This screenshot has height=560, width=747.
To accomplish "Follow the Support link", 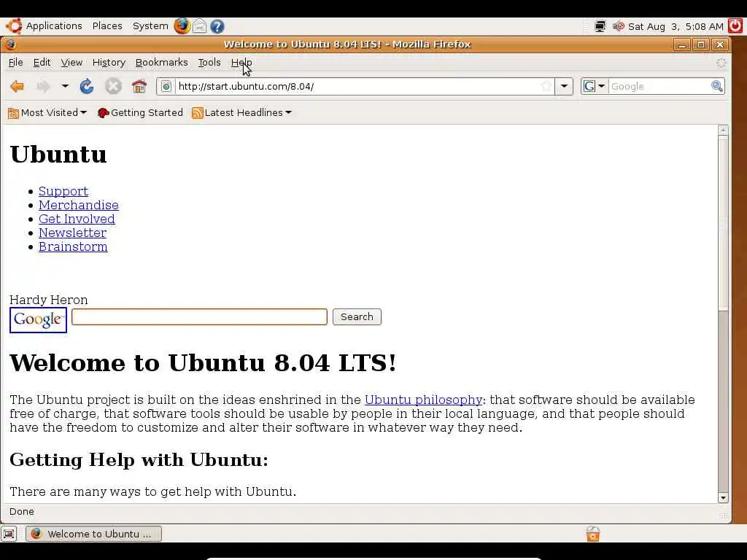I will coord(63,192).
